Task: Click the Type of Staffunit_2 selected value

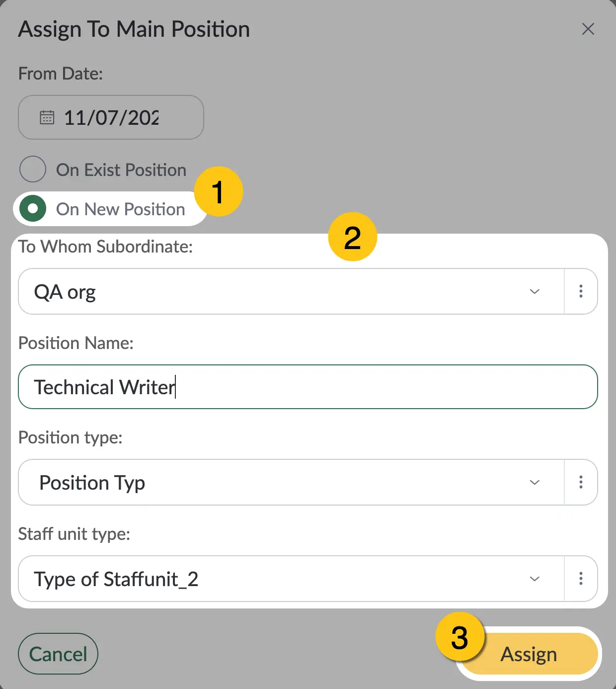Action: (x=116, y=579)
